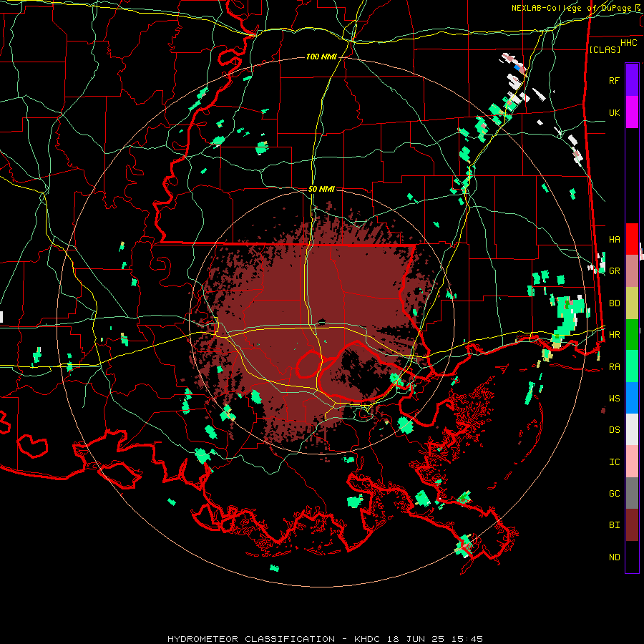644x644 pixels.
Task: Pick the yellow BD legend swatch
Action: pyautogui.click(x=632, y=303)
